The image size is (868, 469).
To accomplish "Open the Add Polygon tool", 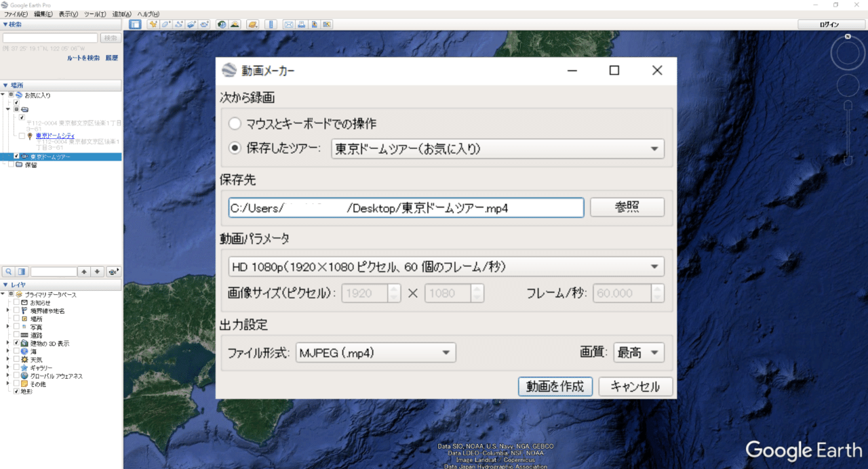I will pyautogui.click(x=166, y=24).
